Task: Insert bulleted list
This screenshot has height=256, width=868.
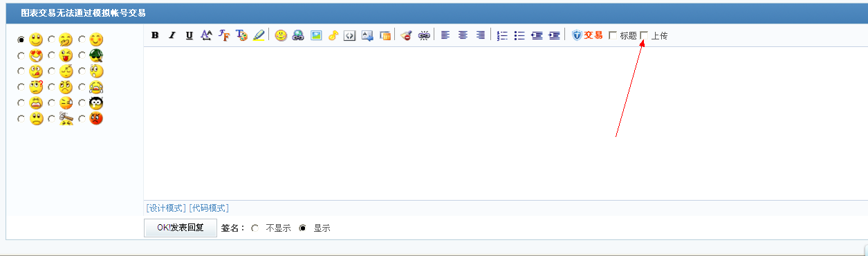Action: pos(519,35)
